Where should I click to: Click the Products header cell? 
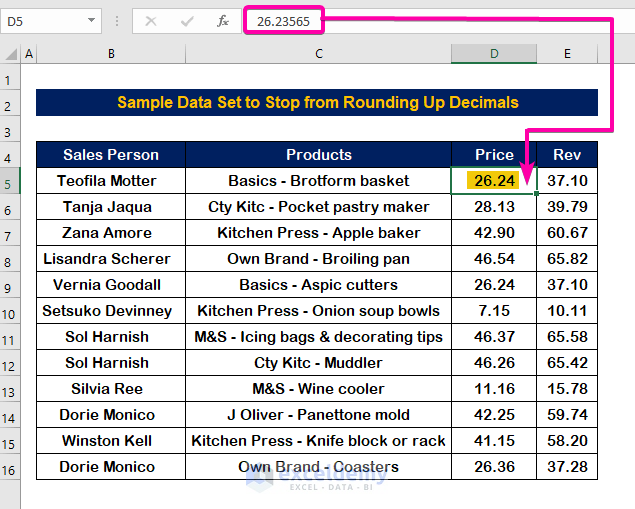318,155
